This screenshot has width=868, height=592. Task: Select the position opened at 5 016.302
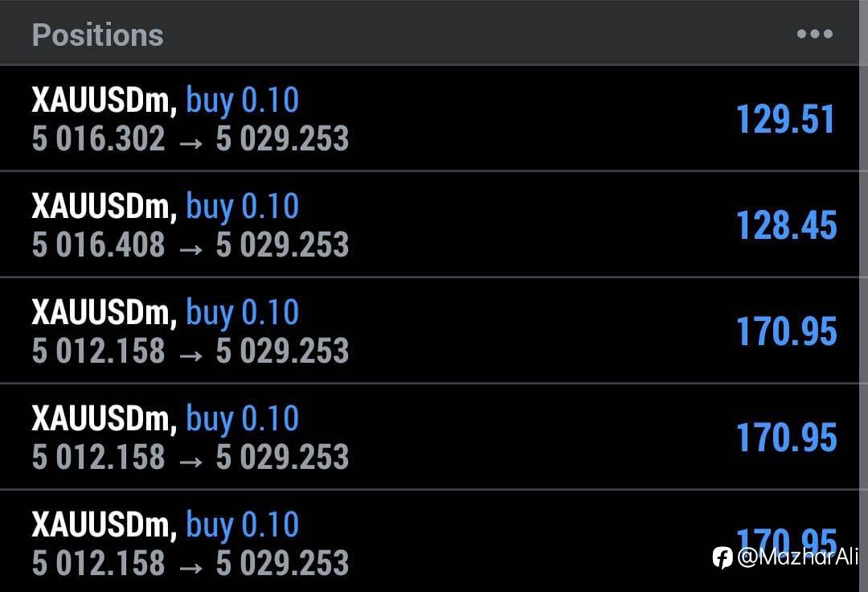pos(434,119)
